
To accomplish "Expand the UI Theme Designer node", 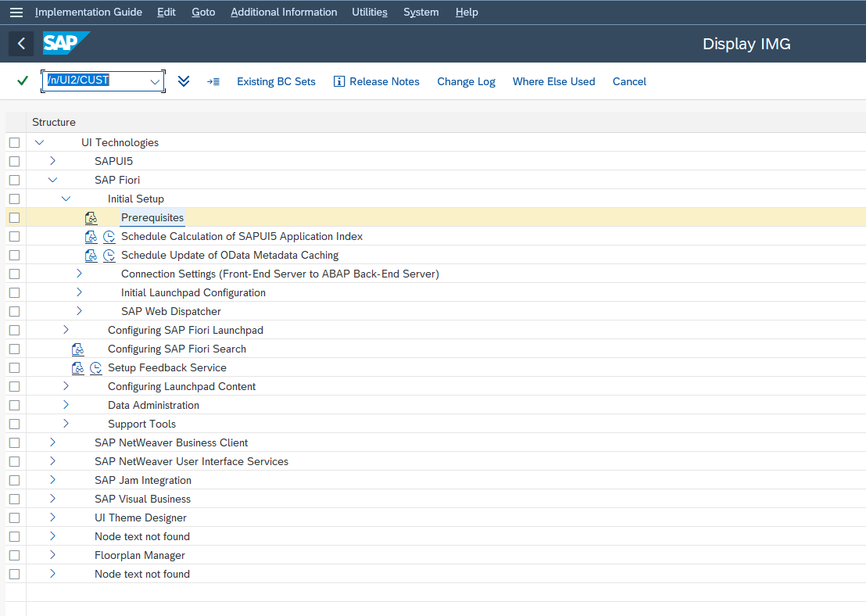I will (x=52, y=518).
